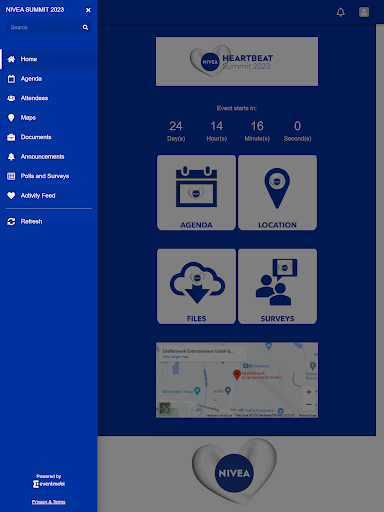Focus the Search input field

[x=49, y=27]
